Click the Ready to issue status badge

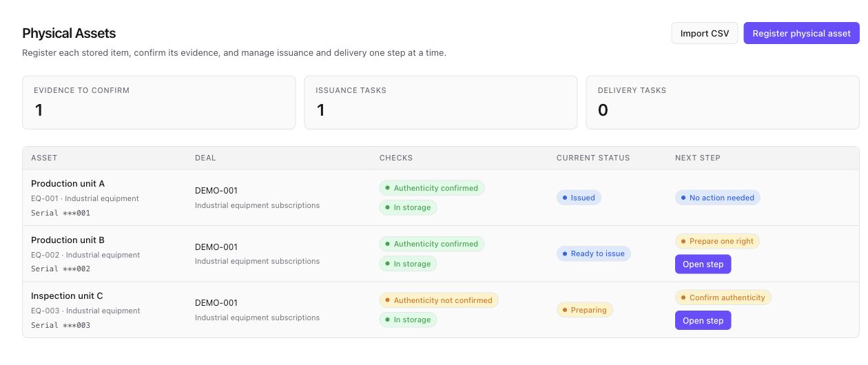[593, 253]
